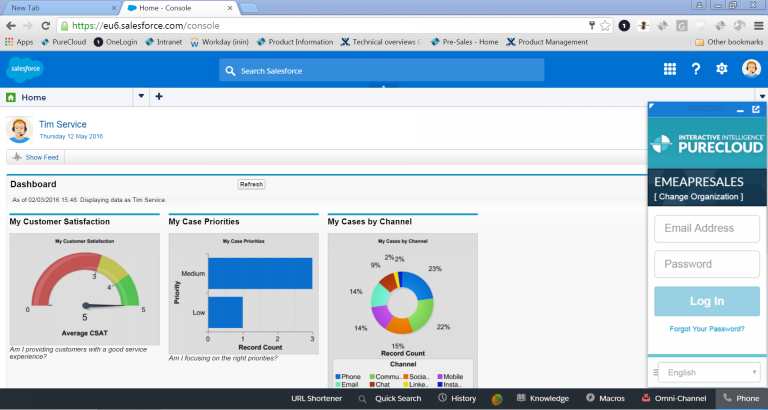Click the search magnifier in Search Salesforce
Screen dimensions: 768x410
pos(230,71)
